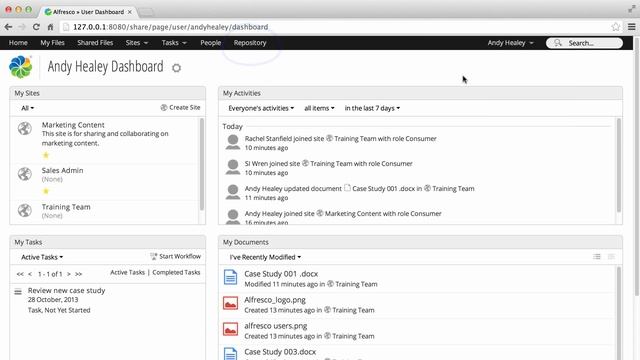Click Active Tasks link beside Completed Tasks
The image size is (640, 360).
(127, 272)
